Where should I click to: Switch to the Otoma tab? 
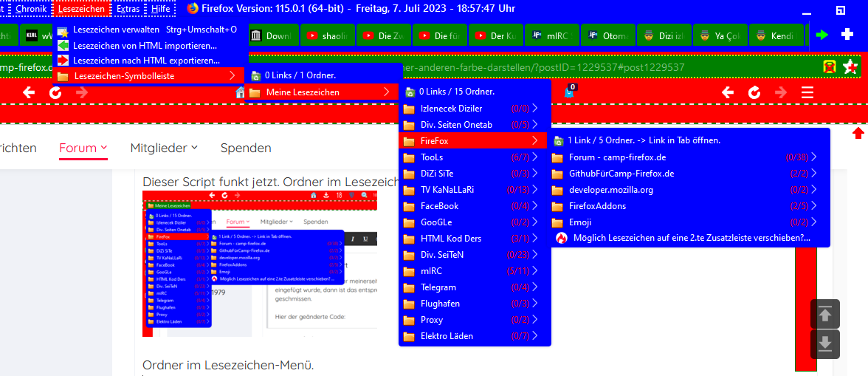pos(608,35)
